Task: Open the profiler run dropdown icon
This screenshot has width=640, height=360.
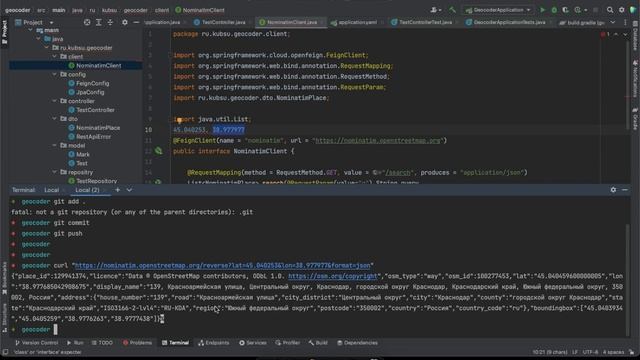Action: point(579,10)
